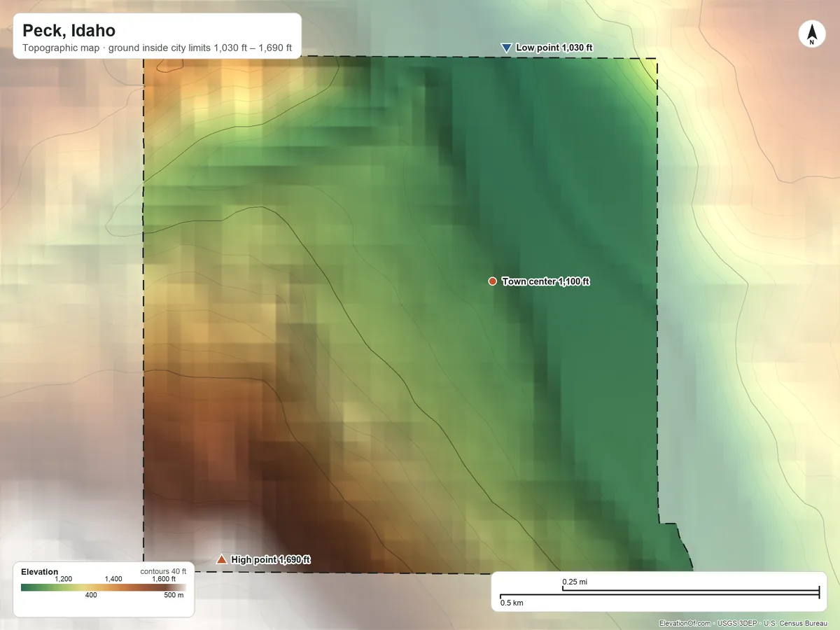Click the "1,200" legend tick label

coord(64,580)
